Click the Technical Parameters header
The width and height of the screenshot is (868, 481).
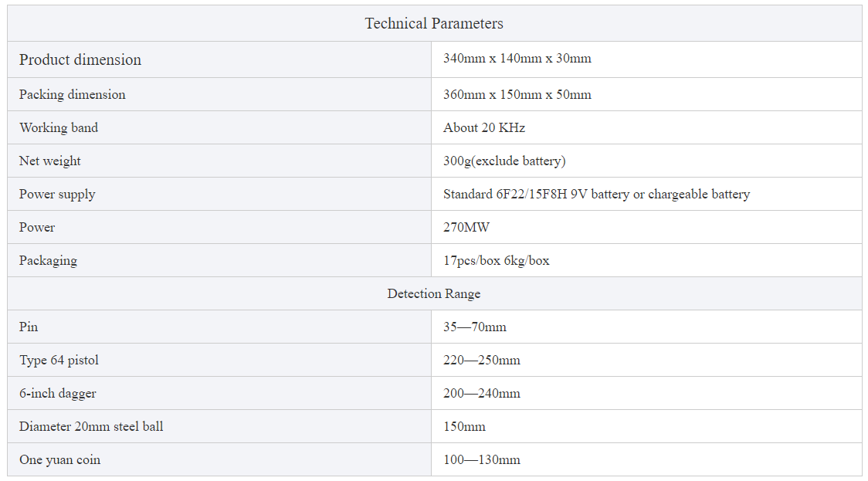coord(434,23)
